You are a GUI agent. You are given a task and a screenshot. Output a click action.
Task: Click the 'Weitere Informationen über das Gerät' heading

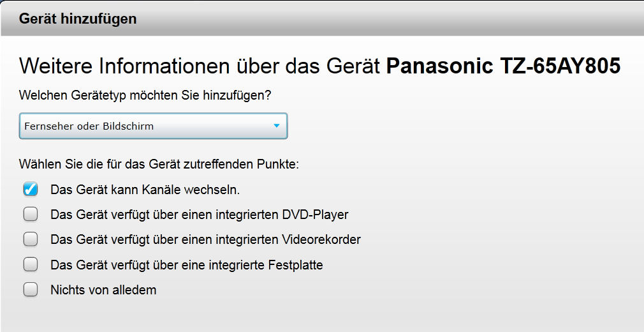click(201, 66)
